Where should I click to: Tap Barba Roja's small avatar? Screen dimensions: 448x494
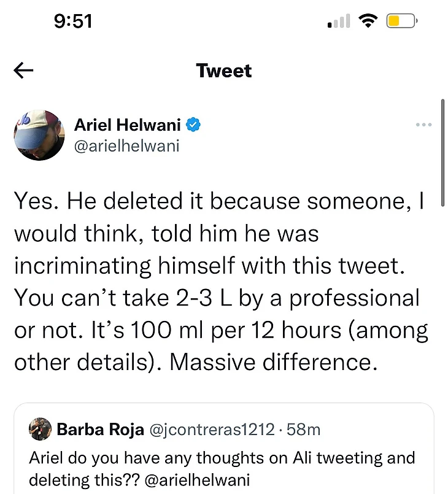point(40,429)
